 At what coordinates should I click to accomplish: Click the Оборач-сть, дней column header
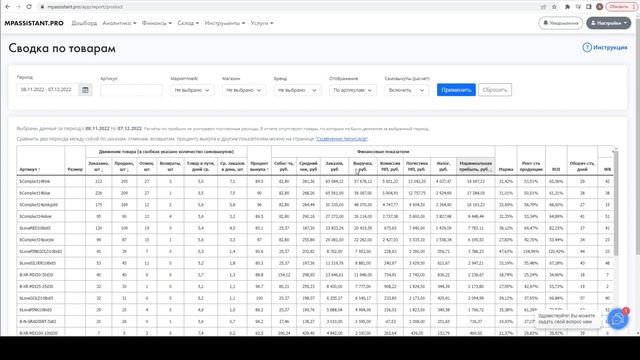pos(582,161)
